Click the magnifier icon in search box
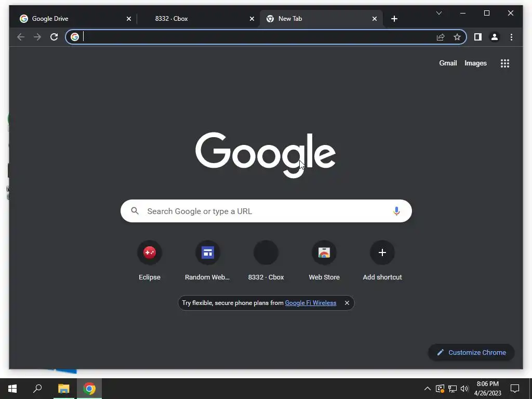The image size is (532, 399). click(135, 211)
